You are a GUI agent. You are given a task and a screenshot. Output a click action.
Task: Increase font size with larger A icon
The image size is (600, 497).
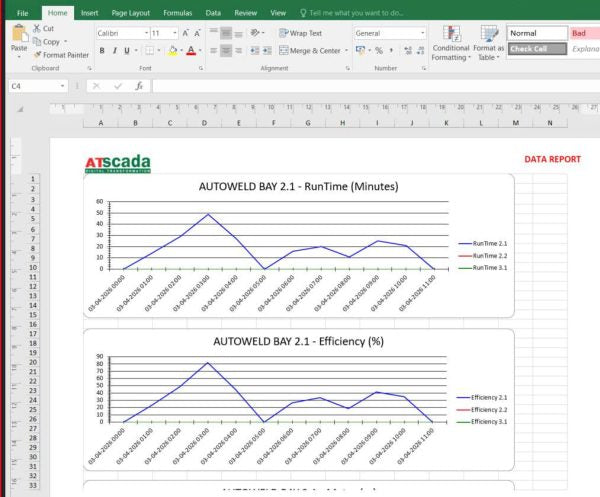coord(186,33)
